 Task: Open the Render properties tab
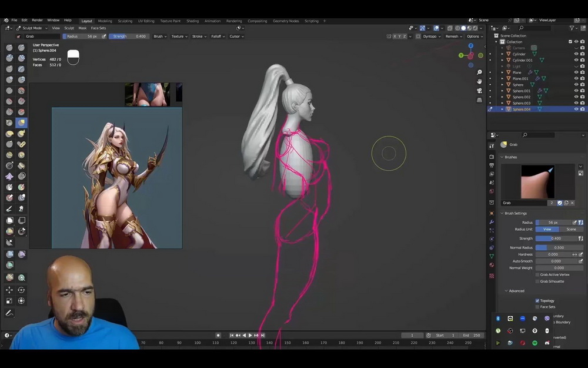[x=492, y=157]
